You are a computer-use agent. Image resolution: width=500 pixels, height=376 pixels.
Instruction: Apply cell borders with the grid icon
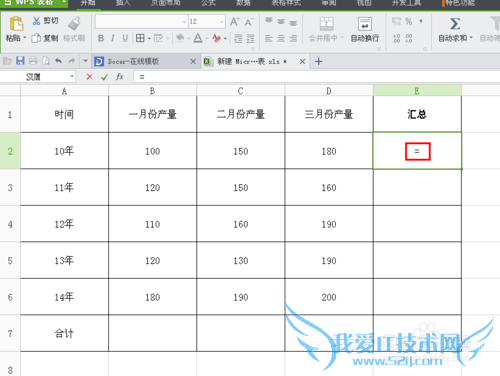coord(140,38)
